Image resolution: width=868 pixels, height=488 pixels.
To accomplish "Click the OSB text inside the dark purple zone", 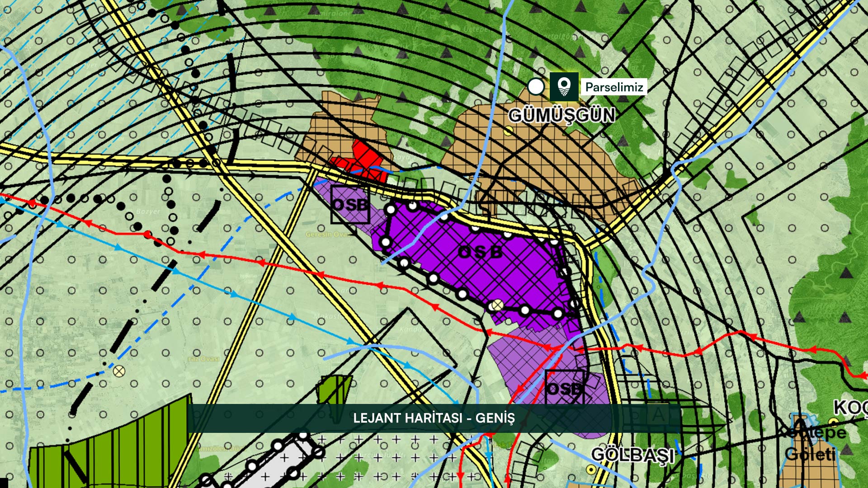I will [x=480, y=252].
